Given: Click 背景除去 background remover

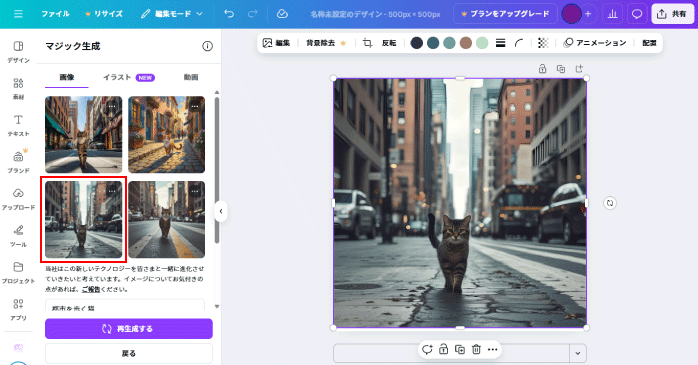Looking at the screenshot, I should click(326, 43).
